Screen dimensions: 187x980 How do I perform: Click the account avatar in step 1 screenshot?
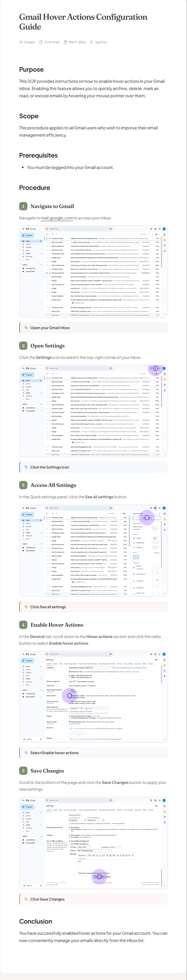pos(164,229)
